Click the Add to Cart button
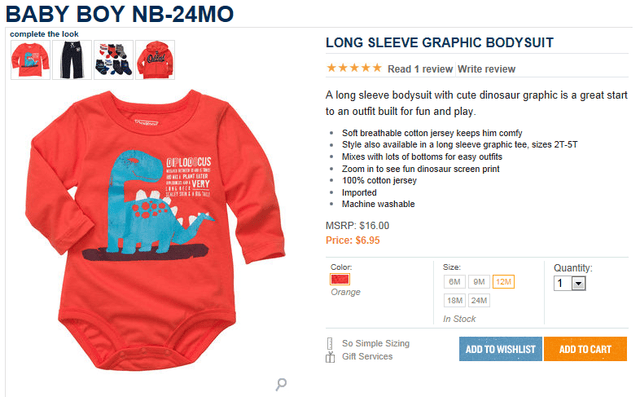 (x=585, y=349)
